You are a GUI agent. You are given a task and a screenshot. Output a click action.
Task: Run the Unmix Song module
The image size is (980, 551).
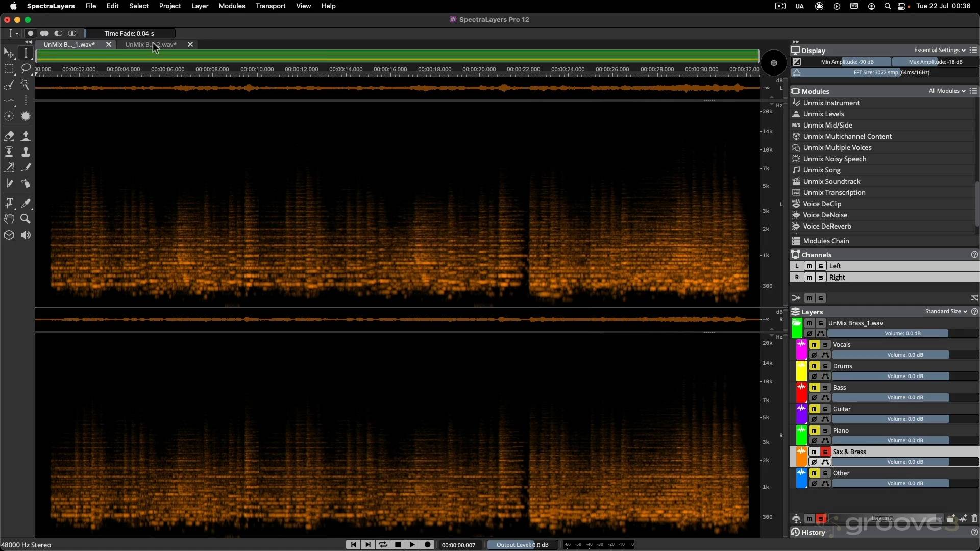click(822, 170)
